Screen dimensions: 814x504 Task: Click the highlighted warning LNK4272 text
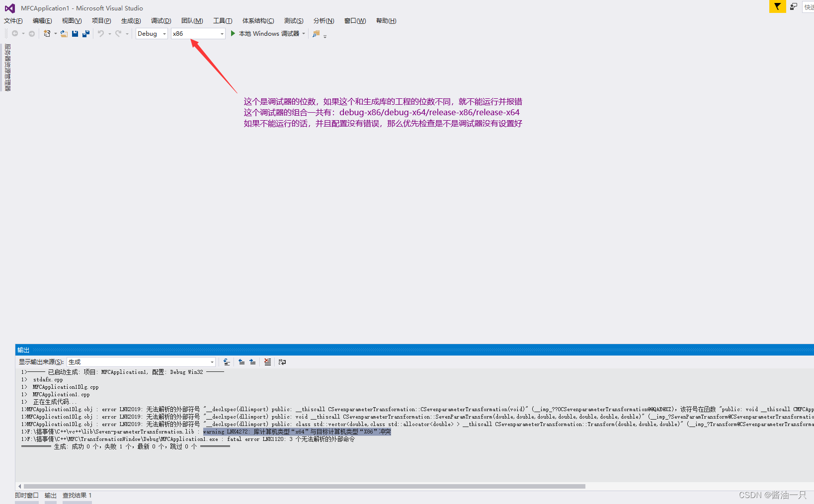297,432
